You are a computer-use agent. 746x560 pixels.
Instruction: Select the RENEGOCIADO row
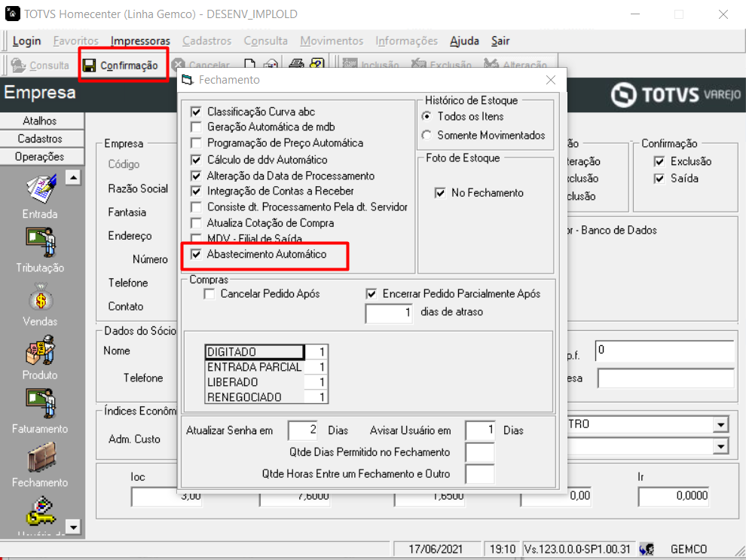(x=267, y=397)
